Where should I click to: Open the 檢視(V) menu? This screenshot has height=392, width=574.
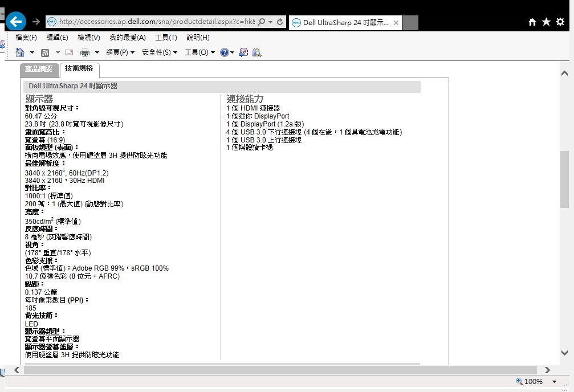[x=89, y=38]
